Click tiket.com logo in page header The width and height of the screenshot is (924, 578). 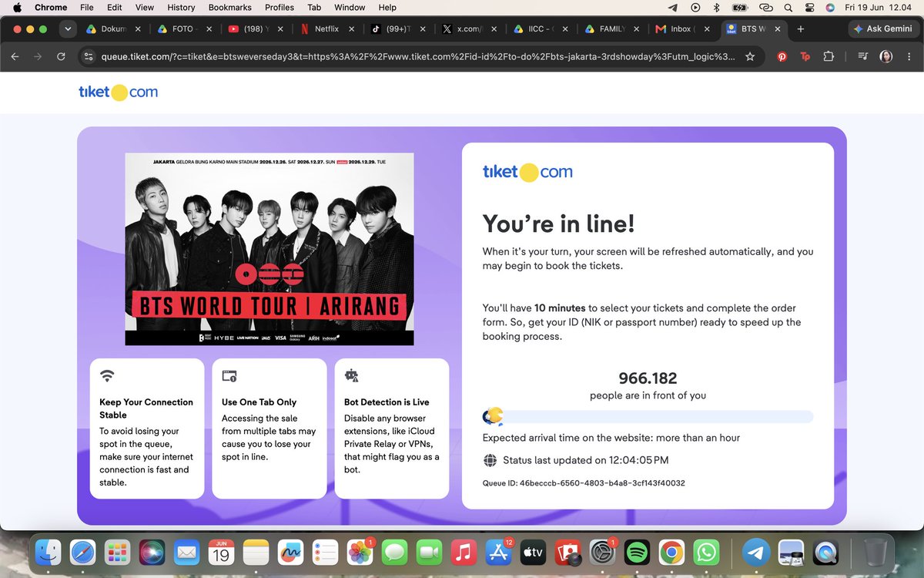click(x=118, y=92)
